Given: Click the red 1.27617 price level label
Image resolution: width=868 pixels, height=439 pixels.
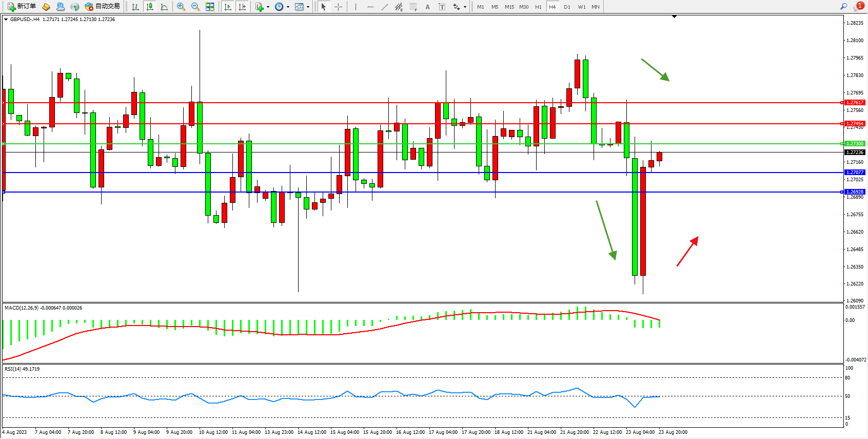Looking at the screenshot, I should tap(855, 103).
